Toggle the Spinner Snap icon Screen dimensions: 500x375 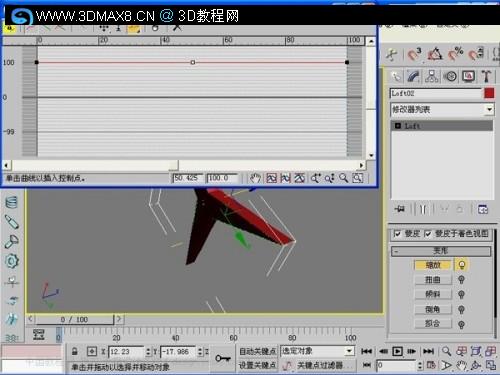click(476, 54)
